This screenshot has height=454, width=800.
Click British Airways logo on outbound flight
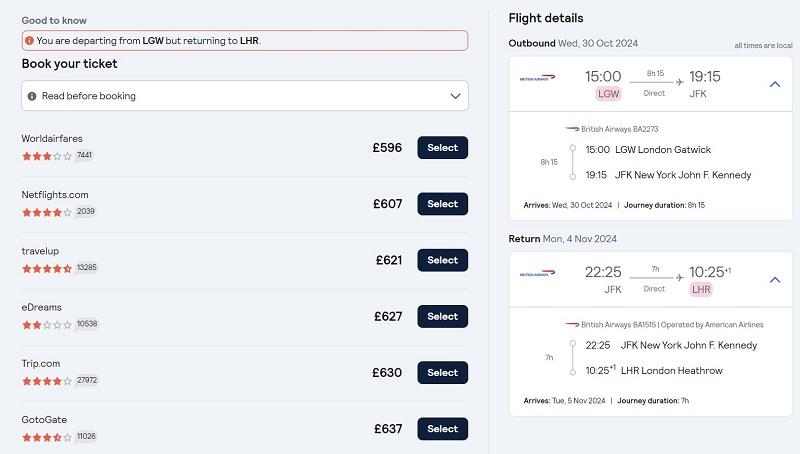tap(537, 78)
